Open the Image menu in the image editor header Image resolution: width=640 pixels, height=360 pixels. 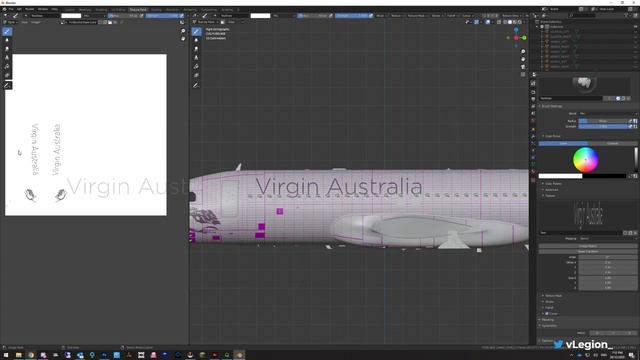tap(36, 22)
